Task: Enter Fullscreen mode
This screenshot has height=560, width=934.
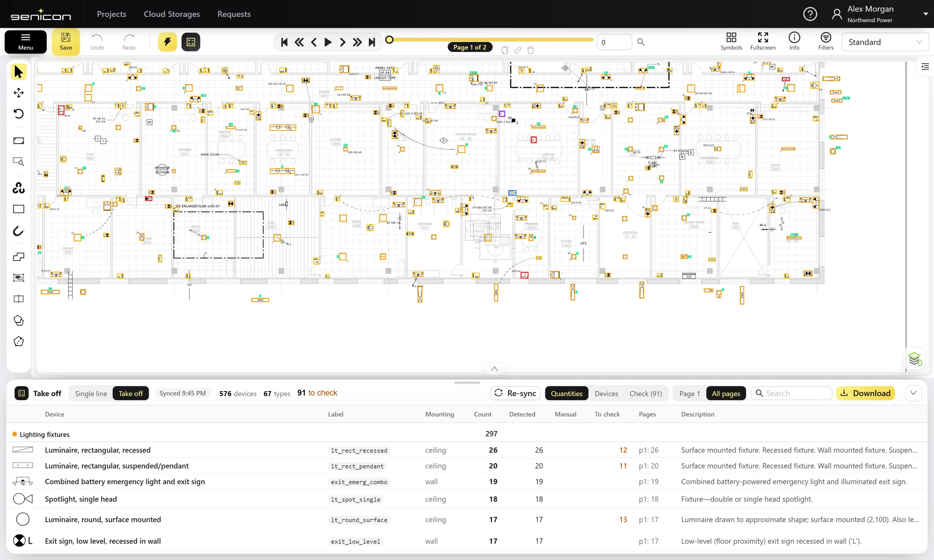Action: (763, 42)
